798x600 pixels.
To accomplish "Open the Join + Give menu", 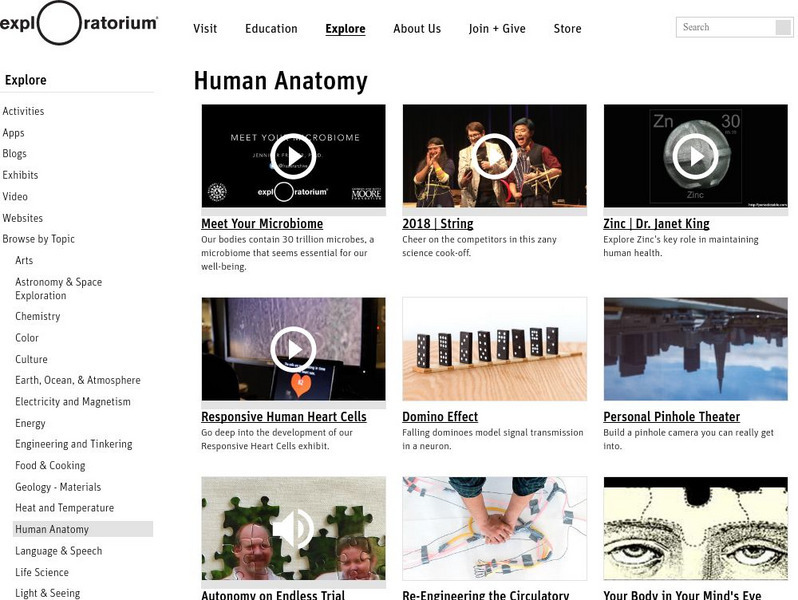I will click(x=497, y=29).
